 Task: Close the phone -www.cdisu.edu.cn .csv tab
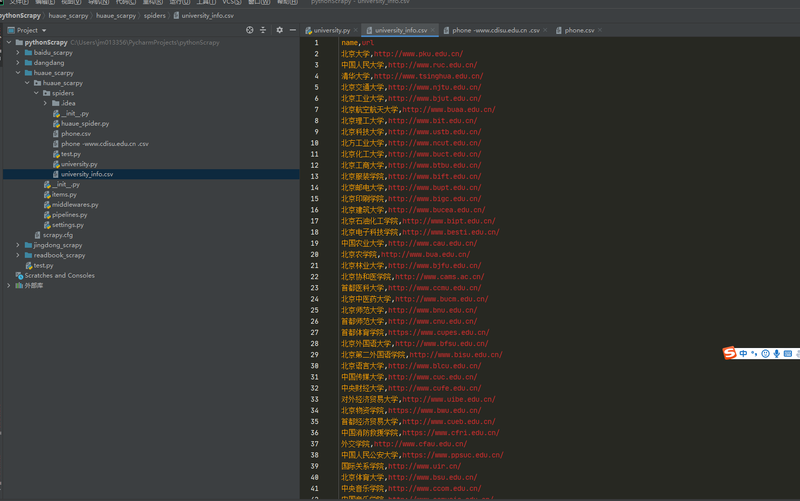[545, 30]
